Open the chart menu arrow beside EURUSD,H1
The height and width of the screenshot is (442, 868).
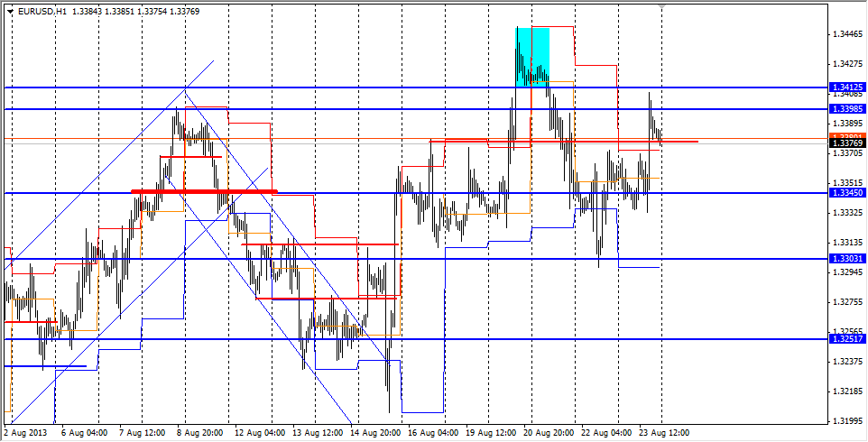click(11, 11)
